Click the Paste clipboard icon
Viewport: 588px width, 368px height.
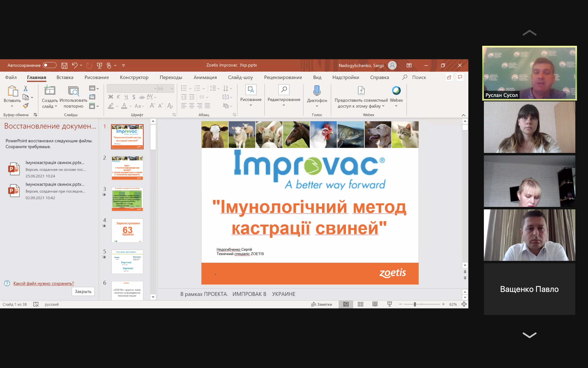click(x=12, y=91)
